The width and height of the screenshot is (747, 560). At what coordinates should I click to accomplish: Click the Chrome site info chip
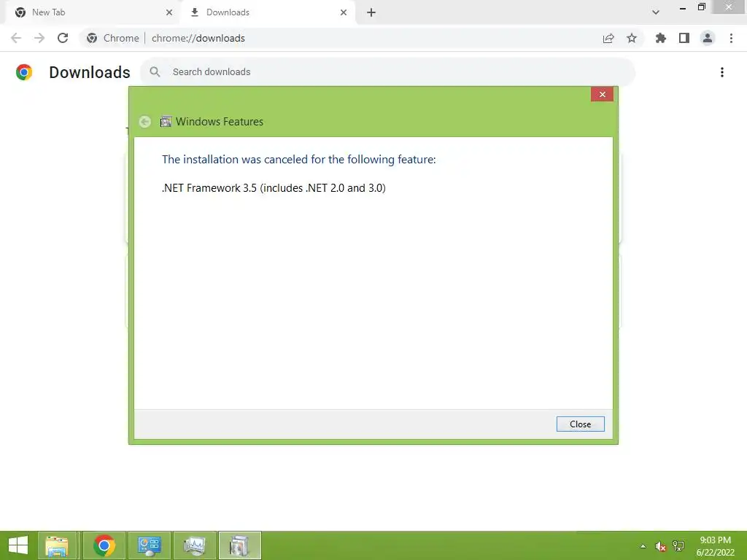click(x=113, y=38)
